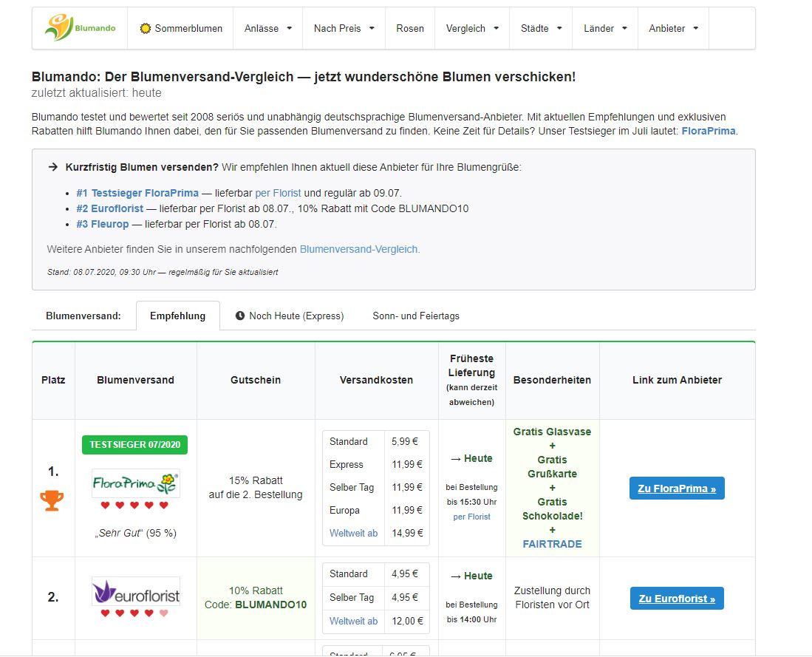Switch to the Sonn- und Feiertags tab
The height and width of the screenshot is (657, 812).
416,316
